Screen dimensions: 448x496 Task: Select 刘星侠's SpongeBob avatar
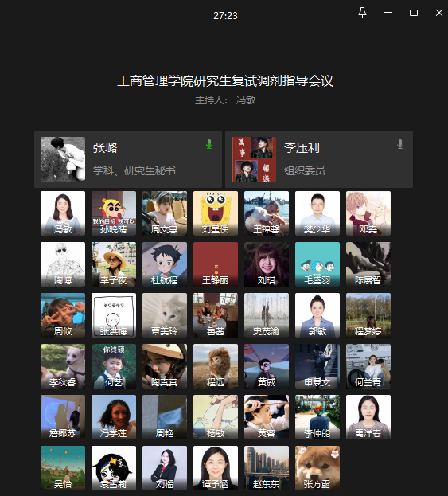216,213
